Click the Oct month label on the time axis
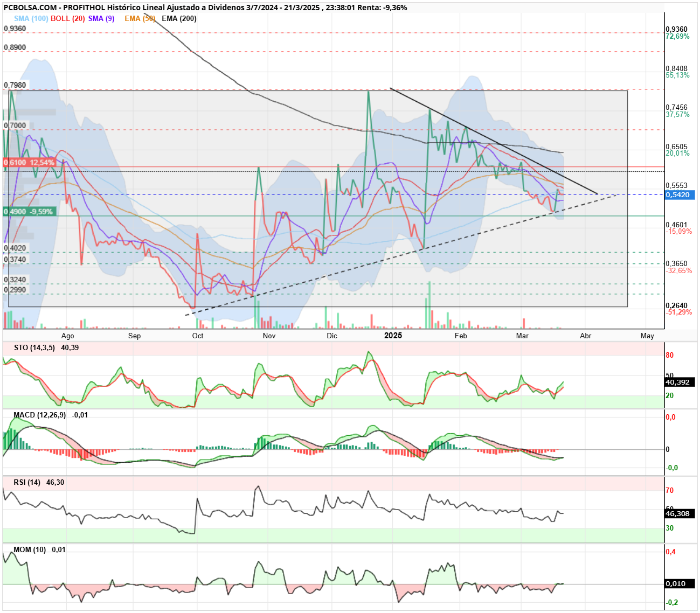This screenshot has width=700, height=613. [198, 336]
